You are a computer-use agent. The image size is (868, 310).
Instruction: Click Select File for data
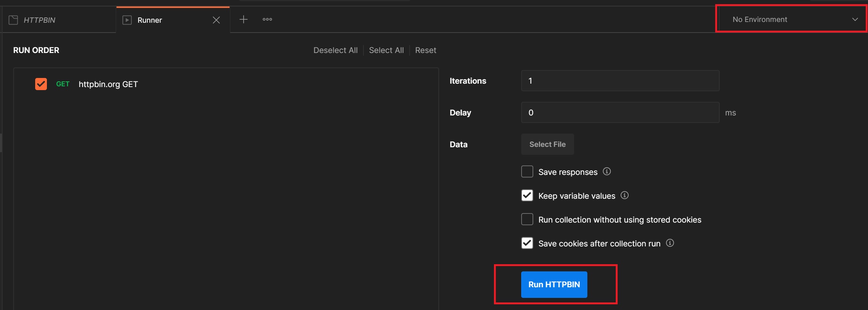pyautogui.click(x=547, y=144)
